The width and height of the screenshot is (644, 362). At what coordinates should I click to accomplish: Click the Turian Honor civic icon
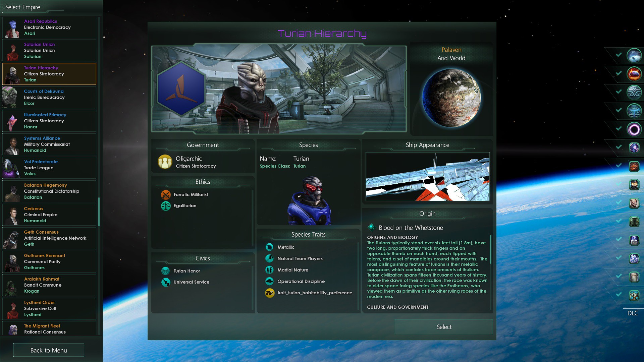pyautogui.click(x=165, y=270)
